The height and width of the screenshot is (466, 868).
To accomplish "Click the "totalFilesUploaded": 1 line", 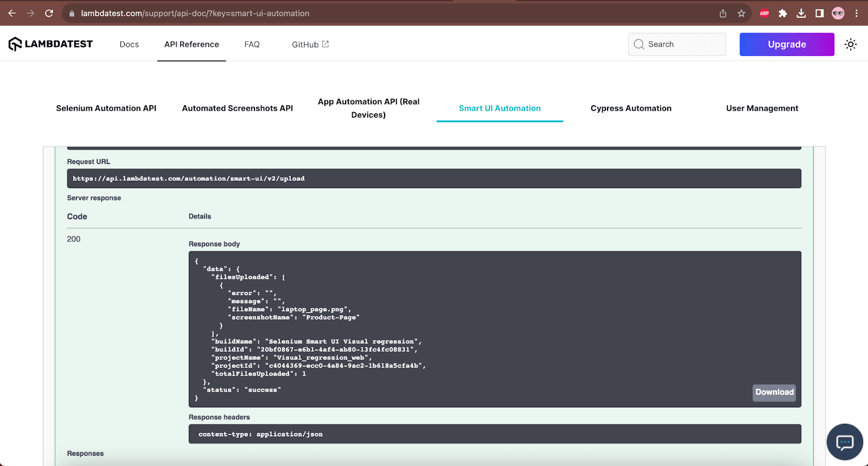I will pos(259,374).
